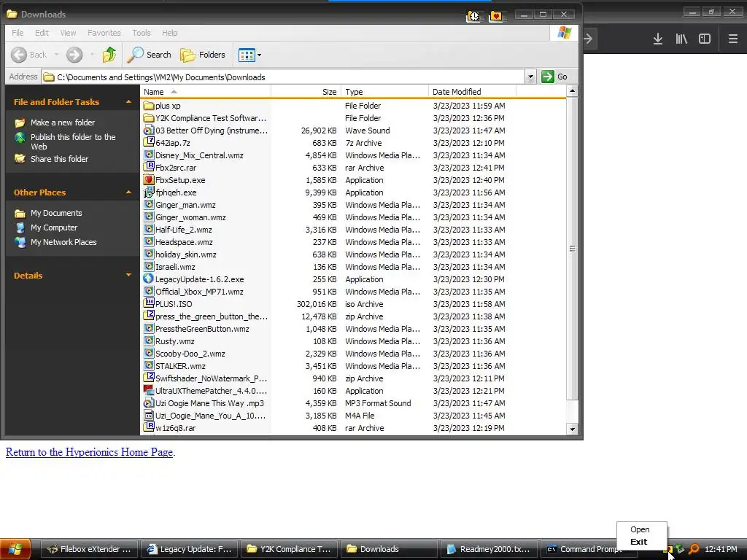The height and width of the screenshot is (560, 747).
Task: Open the Firefox hamburger menu
Action: pos(732,39)
